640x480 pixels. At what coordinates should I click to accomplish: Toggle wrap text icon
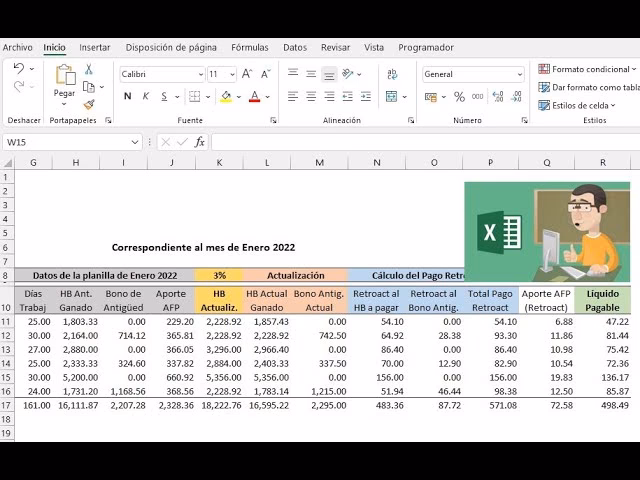pos(392,74)
